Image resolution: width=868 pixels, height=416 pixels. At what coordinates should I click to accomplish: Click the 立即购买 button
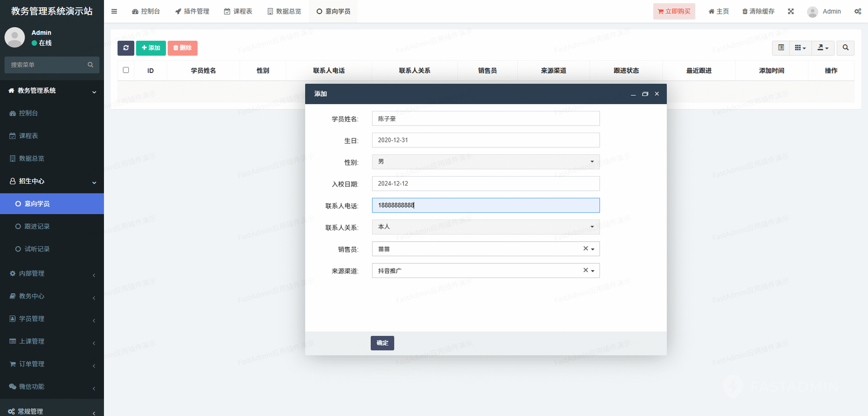[674, 12]
